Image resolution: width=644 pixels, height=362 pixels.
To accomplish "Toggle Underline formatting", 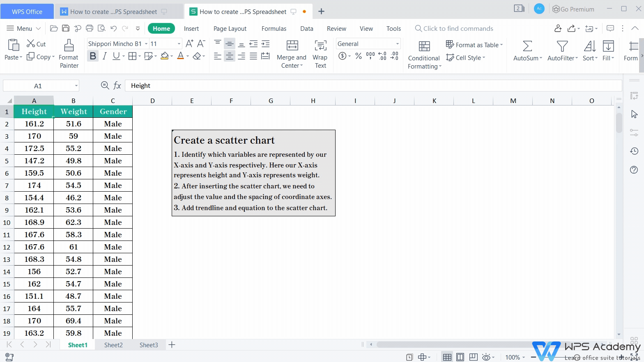I will [x=116, y=56].
